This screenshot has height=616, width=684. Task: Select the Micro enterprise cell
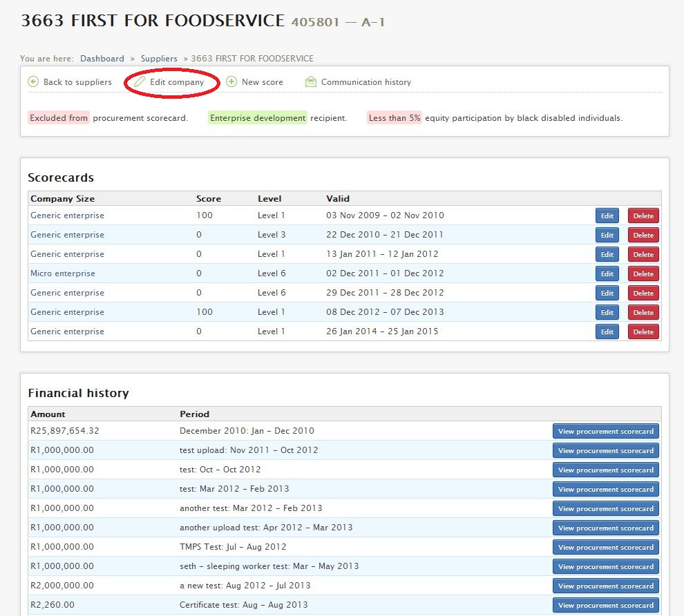point(62,273)
